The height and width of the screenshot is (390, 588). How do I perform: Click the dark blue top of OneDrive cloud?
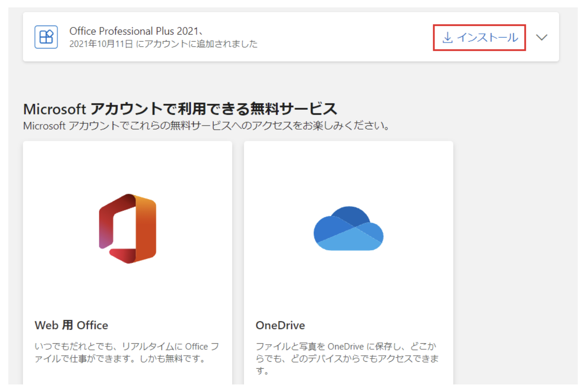[x=351, y=215]
